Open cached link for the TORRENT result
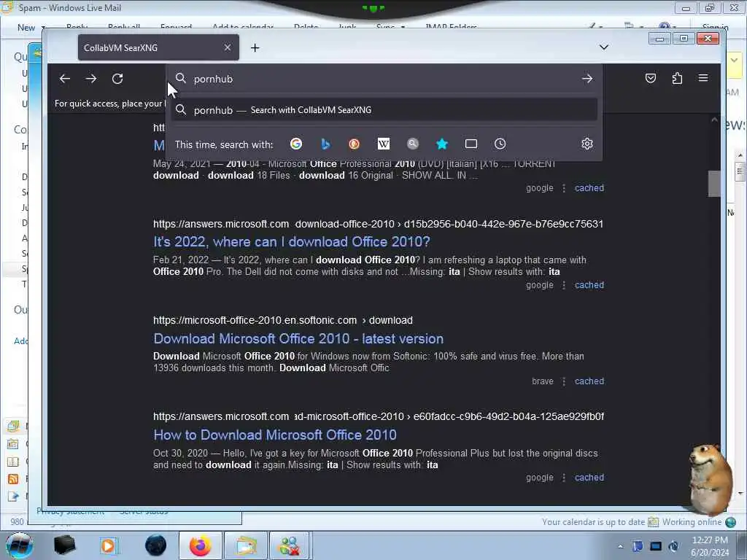This screenshot has width=747, height=560. (x=589, y=188)
